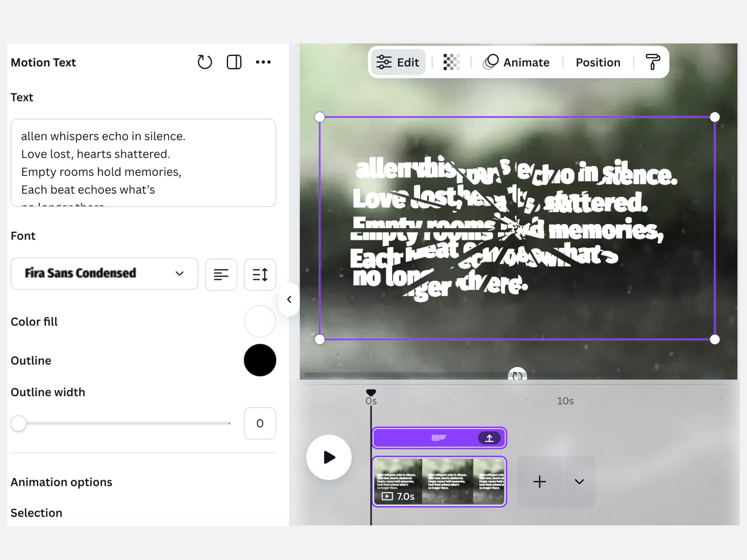Click the Animation options heading
This screenshot has width=747, height=560.
[x=61, y=482]
